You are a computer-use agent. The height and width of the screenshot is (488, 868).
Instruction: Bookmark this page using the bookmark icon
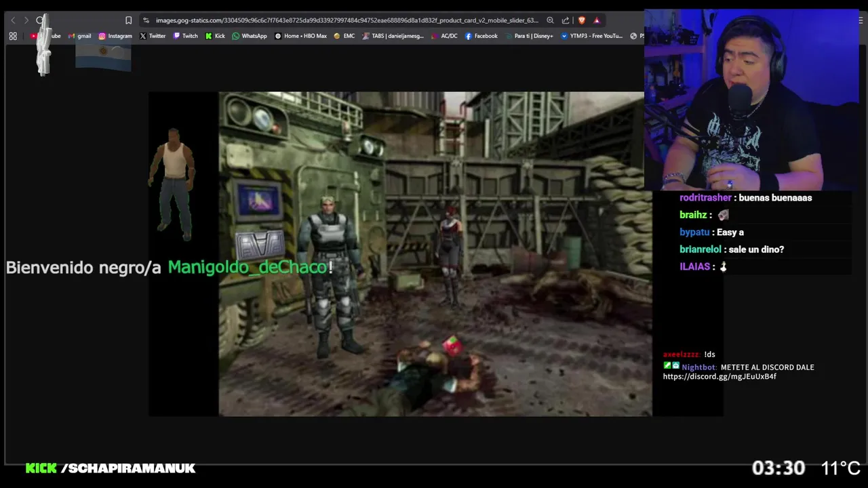click(x=128, y=20)
